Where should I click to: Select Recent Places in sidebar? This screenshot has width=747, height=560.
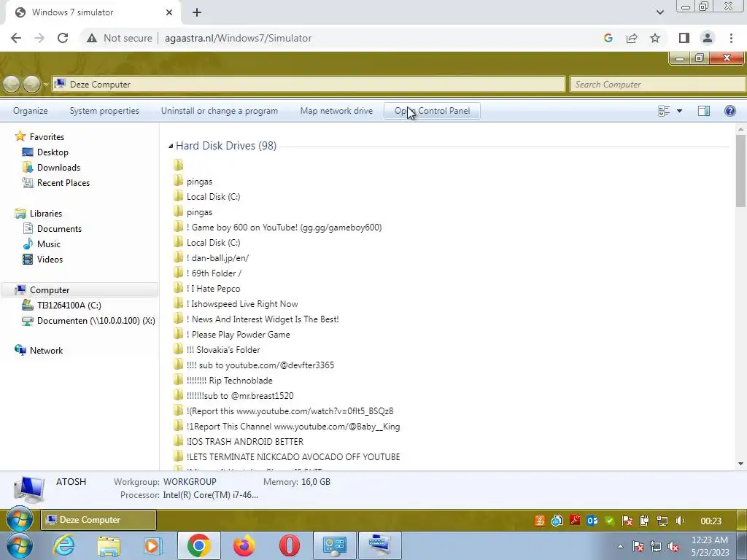[x=63, y=183]
